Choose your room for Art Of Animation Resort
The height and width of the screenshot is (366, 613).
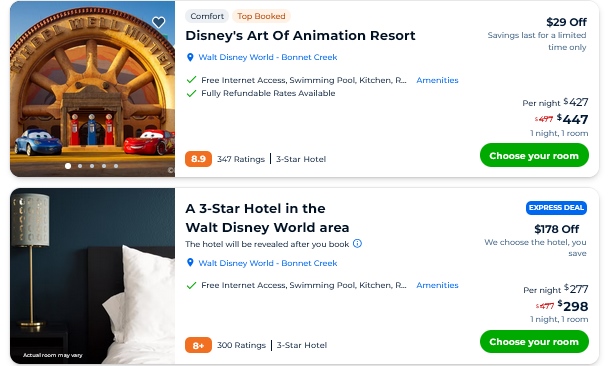click(x=534, y=156)
